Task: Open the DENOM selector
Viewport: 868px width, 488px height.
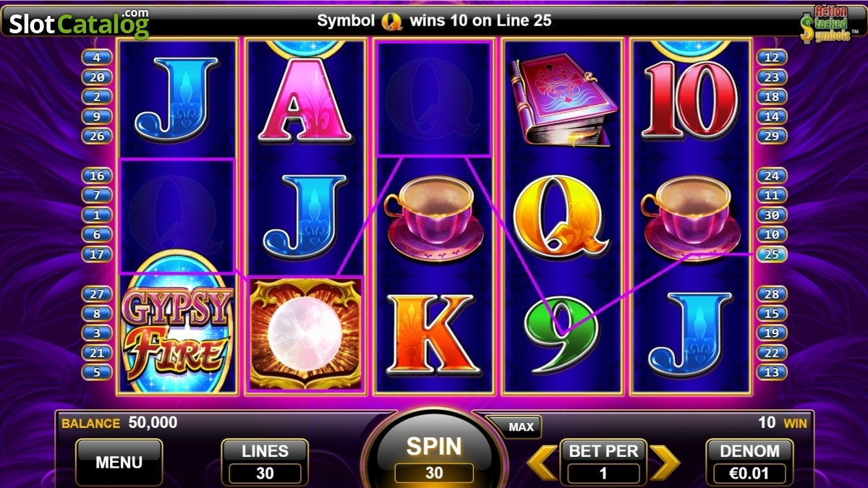Action: pos(749,462)
